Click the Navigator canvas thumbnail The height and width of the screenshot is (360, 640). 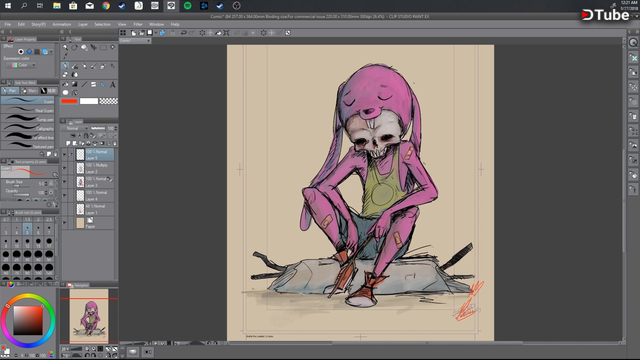89,316
